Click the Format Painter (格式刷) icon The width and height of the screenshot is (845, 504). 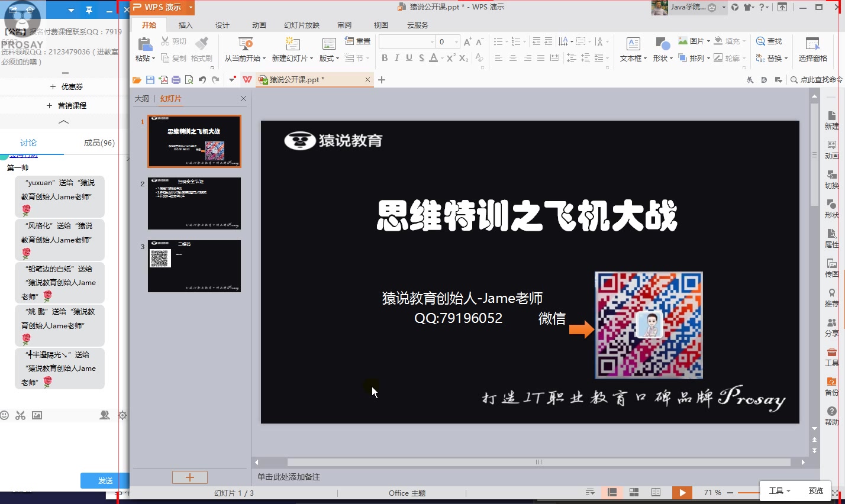coord(202,44)
